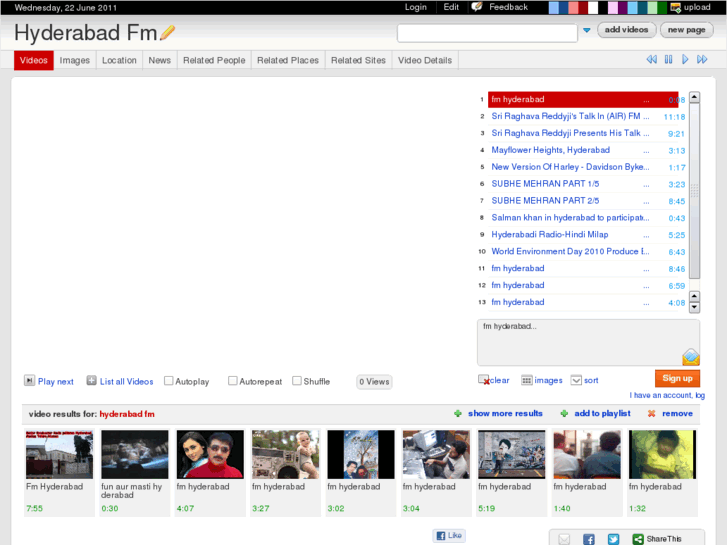727x545 pixels.
Task: Open the sort dropdown
Action: pyautogui.click(x=576, y=380)
